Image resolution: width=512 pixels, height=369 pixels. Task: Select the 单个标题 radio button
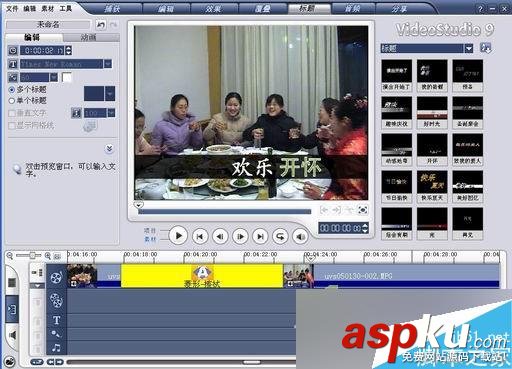click(12, 100)
